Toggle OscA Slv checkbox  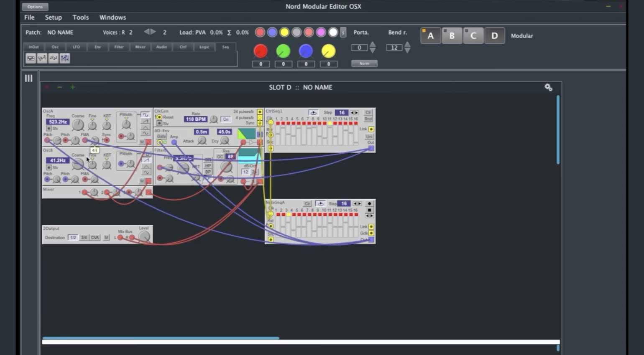pos(49,129)
